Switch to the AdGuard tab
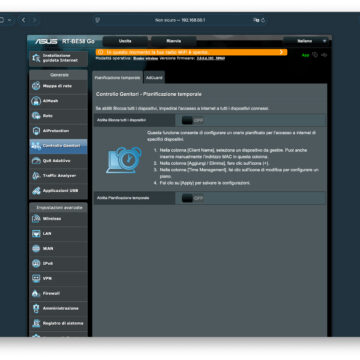Screen dimensions: 360x360 154,77
